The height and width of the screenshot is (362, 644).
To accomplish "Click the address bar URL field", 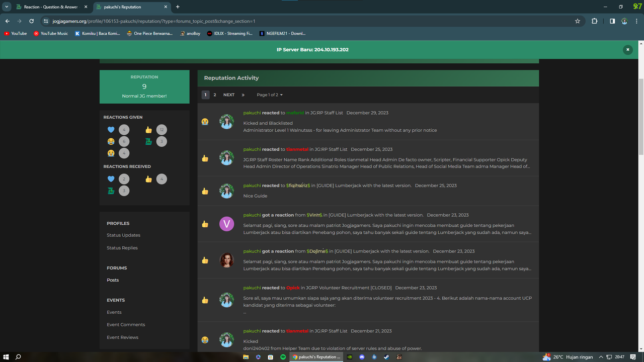I will (307, 21).
